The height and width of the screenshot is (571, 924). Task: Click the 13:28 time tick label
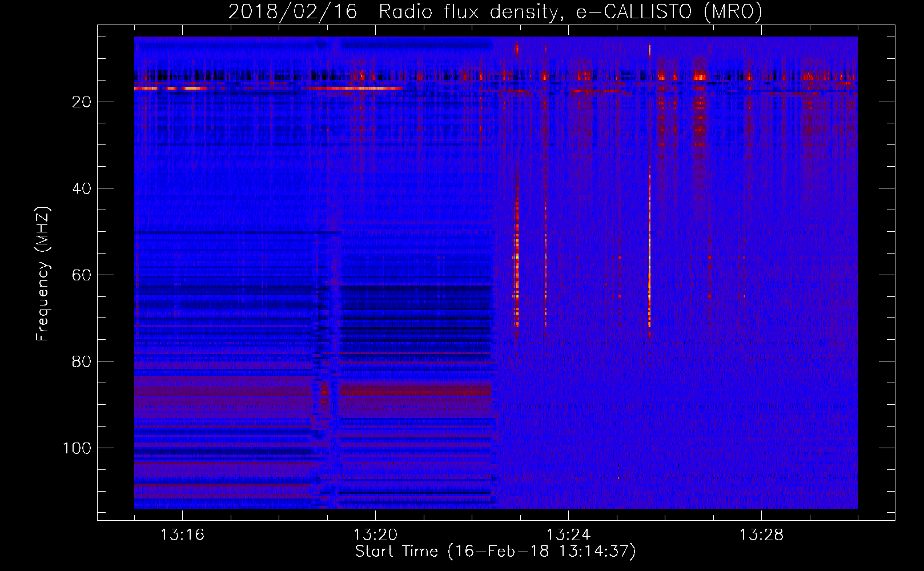pos(761,535)
